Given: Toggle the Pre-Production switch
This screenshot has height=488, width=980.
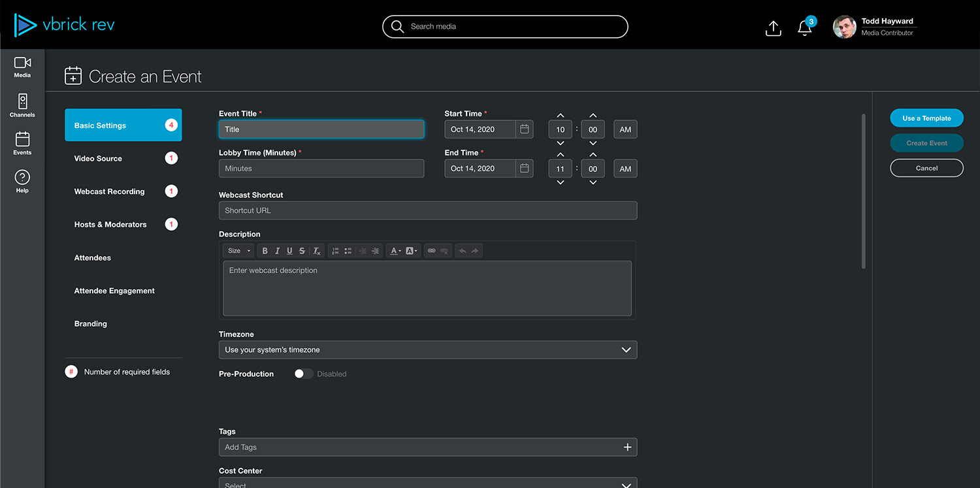Looking at the screenshot, I should coord(304,374).
